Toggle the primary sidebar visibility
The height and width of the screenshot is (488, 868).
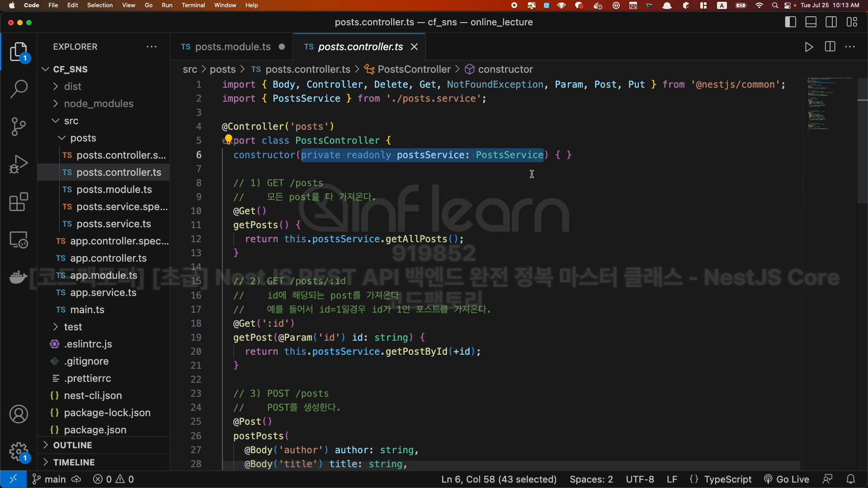791,22
